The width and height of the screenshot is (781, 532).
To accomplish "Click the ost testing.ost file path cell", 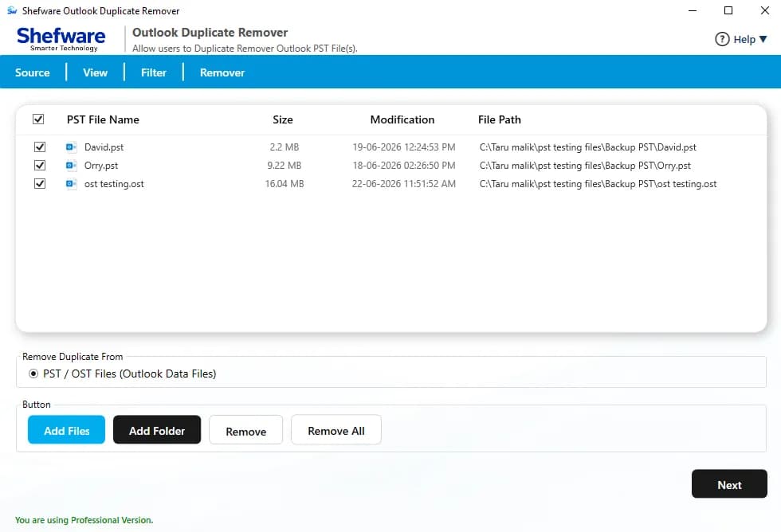I will point(599,185).
